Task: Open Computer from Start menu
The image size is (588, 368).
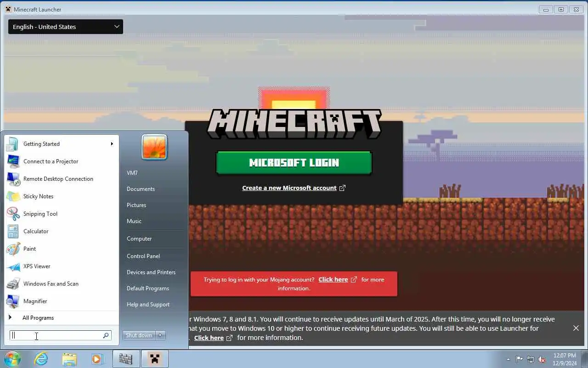Action: pyautogui.click(x=139, y=239)
